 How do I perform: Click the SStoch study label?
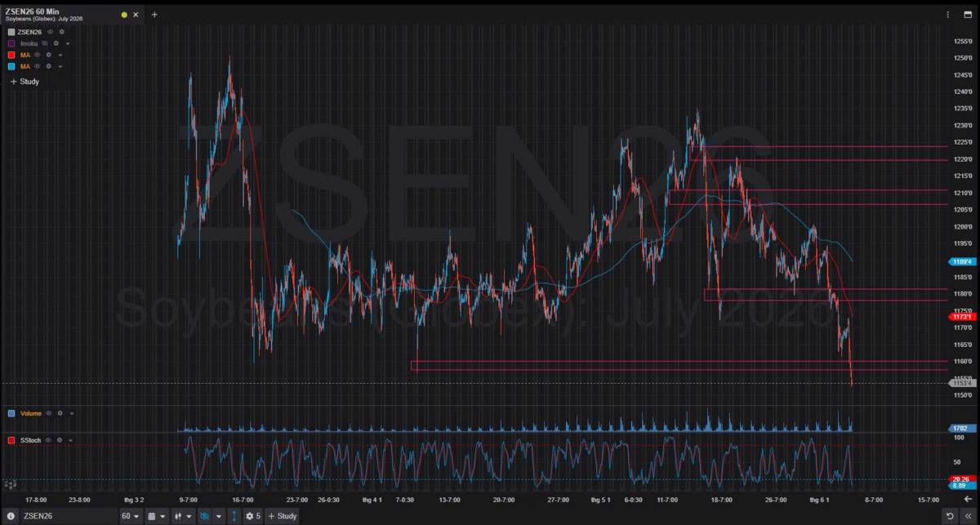tap(30, 440)
